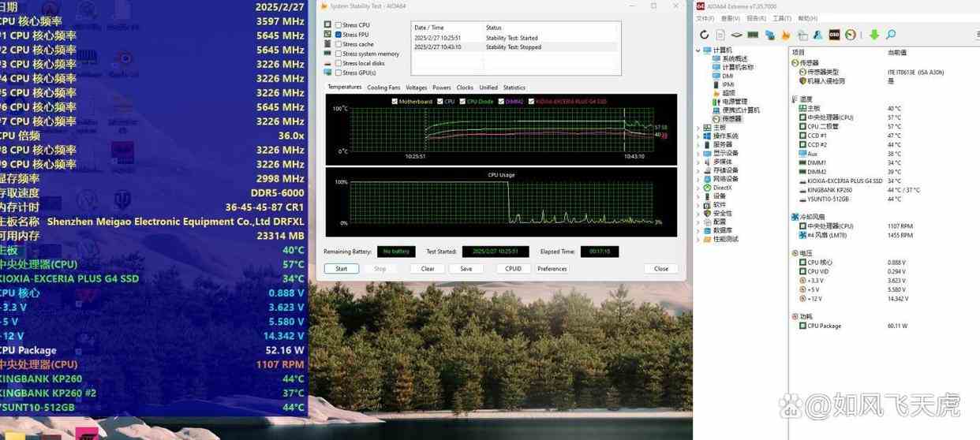
Task: Enable the Stress cache checkbox
Action: tap(339, 44)
